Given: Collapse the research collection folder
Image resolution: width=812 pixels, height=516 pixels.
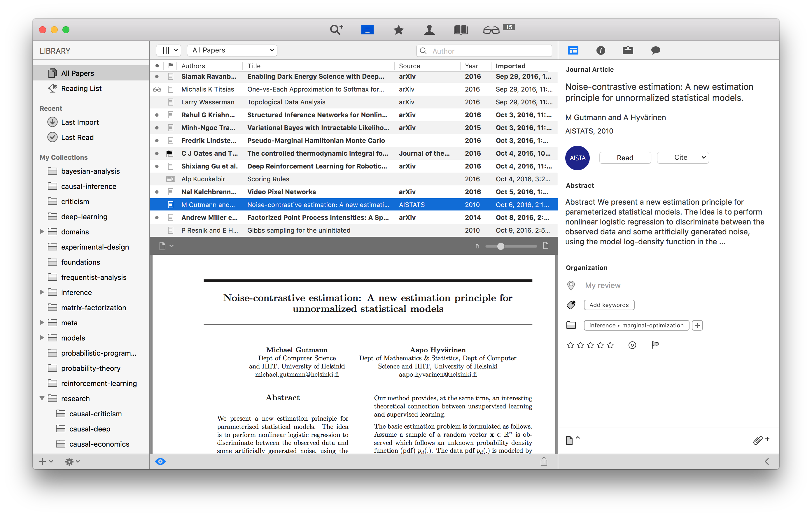Looking at the screenshot, I should 42,399.
